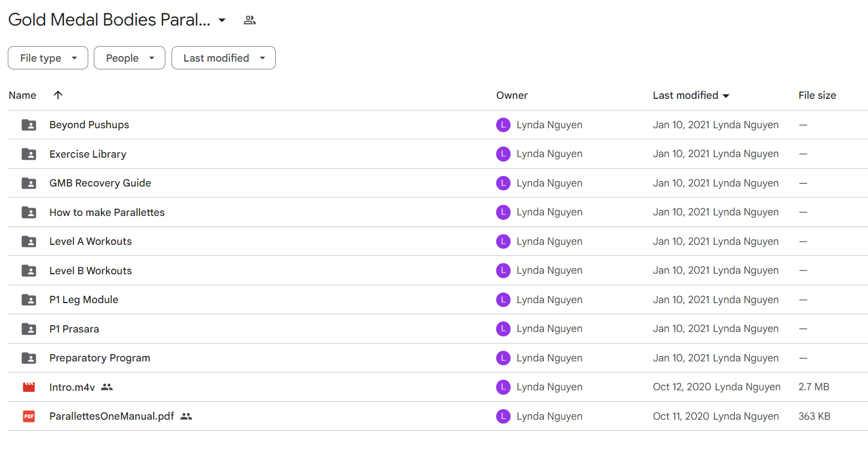Click the Oct 11, 2020 modified date
The width and height of the screenshot is (868, 458).
[681, 416]
